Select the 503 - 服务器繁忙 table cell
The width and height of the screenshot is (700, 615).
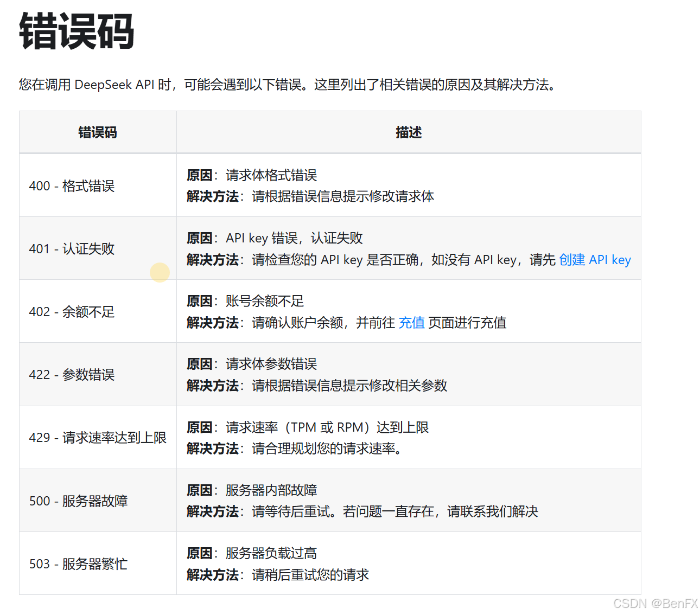click(78, 563)
